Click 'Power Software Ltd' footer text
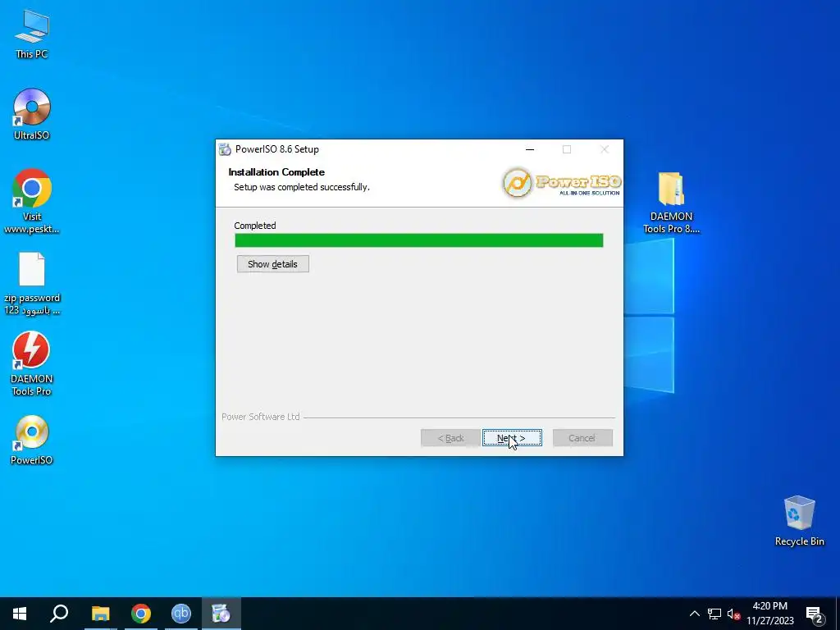This screenshot has width=840, height=630. pos(261,417)
